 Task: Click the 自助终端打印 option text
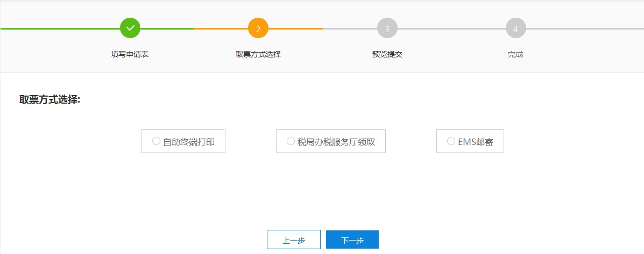click(189, 142)
